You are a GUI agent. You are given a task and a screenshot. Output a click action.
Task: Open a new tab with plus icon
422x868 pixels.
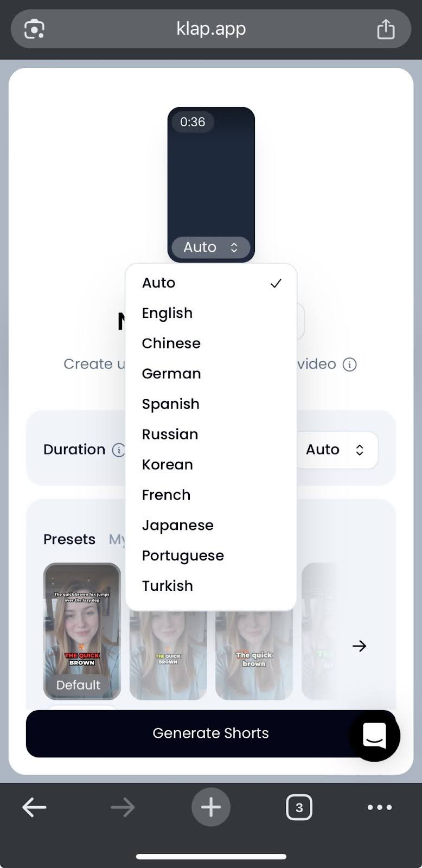(x=211, y=807)
